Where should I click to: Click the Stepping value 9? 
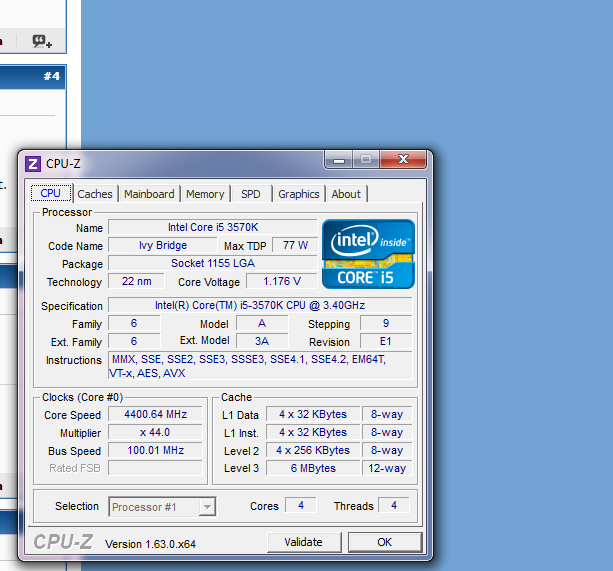pyautogui.click(x=386, y=324)
